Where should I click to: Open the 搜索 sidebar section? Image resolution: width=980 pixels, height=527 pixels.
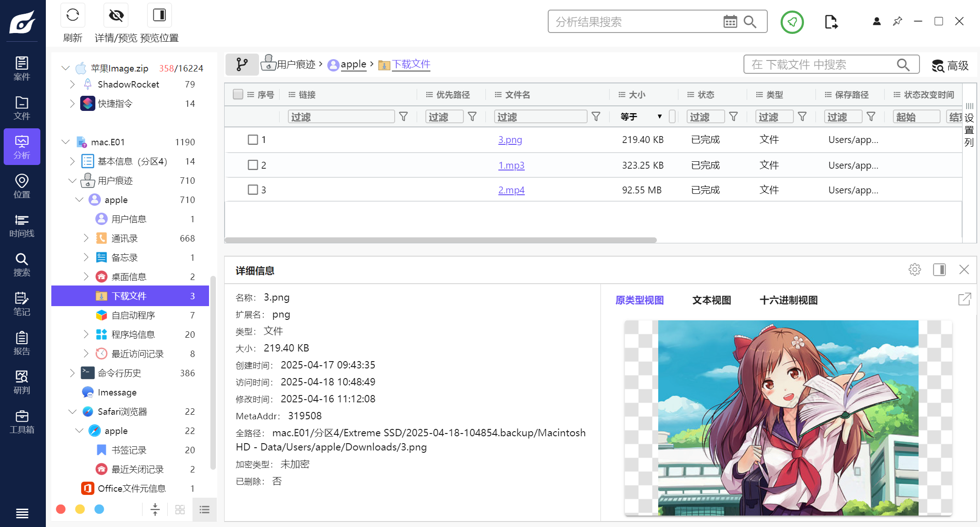pos(22,264)
